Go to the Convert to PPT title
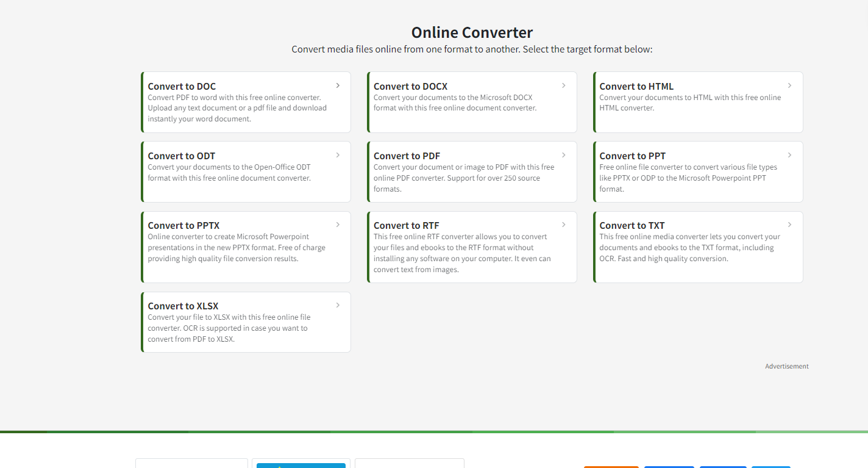The width and height of the screenshot is (868, 468). coord(632,156)
